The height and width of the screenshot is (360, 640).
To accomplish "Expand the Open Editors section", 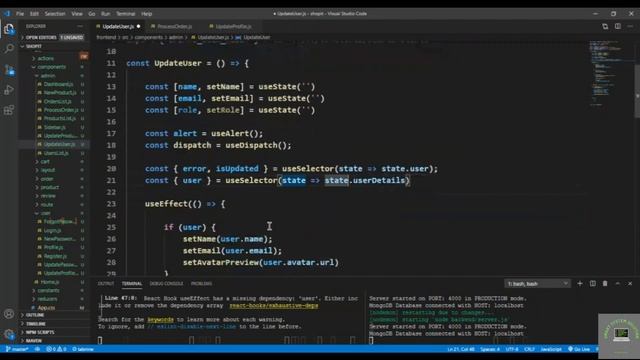I will [x=54, y=37].
